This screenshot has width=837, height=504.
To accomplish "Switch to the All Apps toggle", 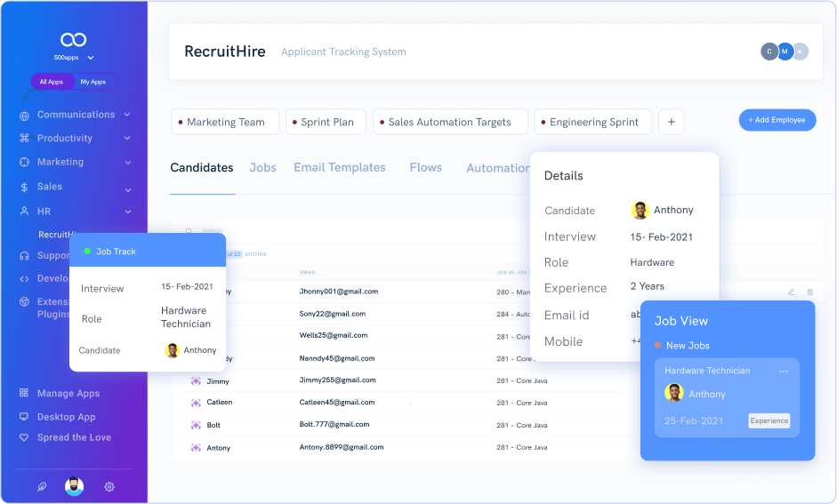I will (52, 82).
